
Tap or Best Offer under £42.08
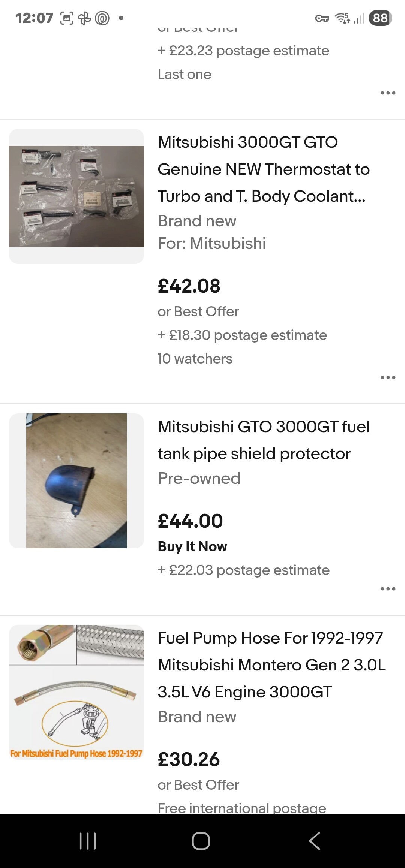coord(198,311)
